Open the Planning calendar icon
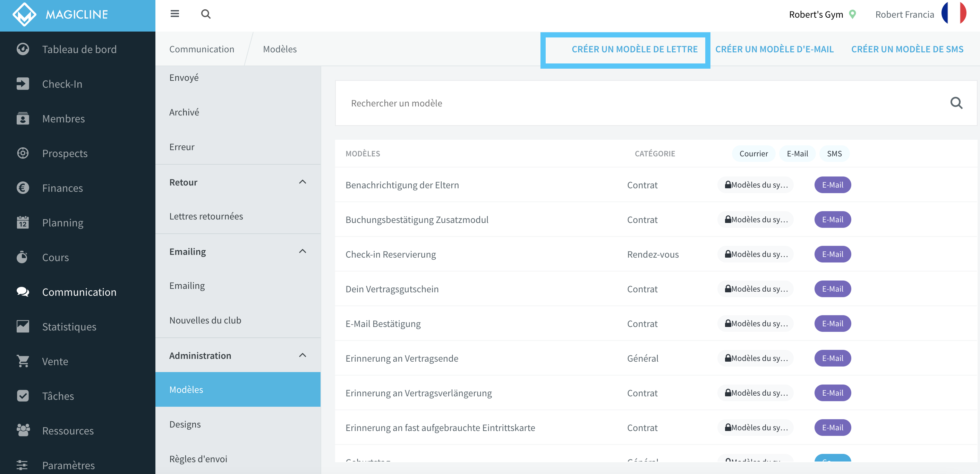 (23, 222)
